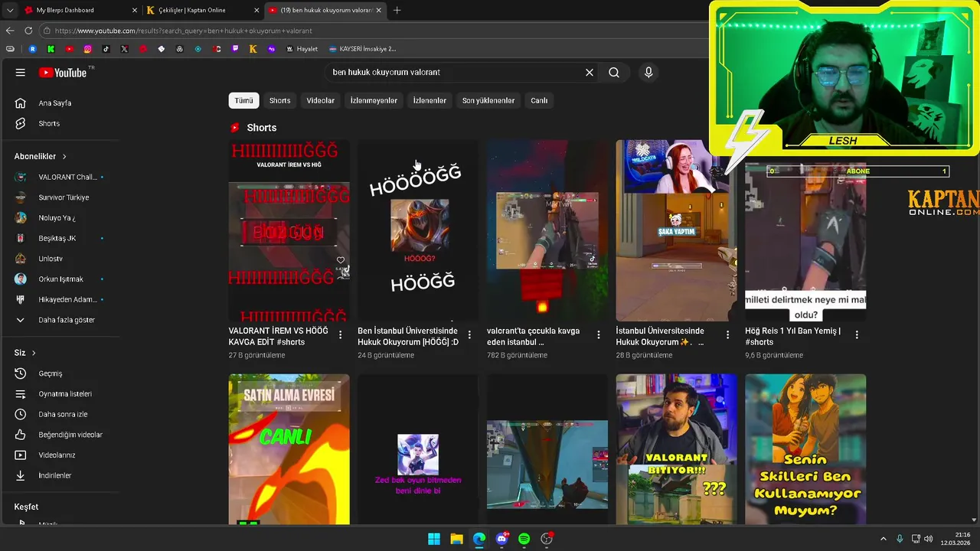Open the Instagram bookmark icon
Viewport: 980px width, 551px height.
tap(87, 49)
